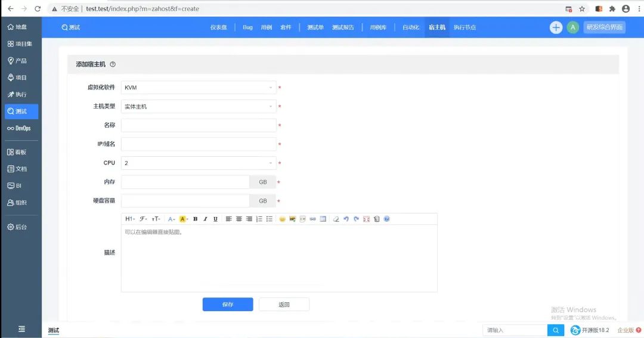Focus the 内存 input field
Screen dimensions: 644x338
(x=185, y=182)
